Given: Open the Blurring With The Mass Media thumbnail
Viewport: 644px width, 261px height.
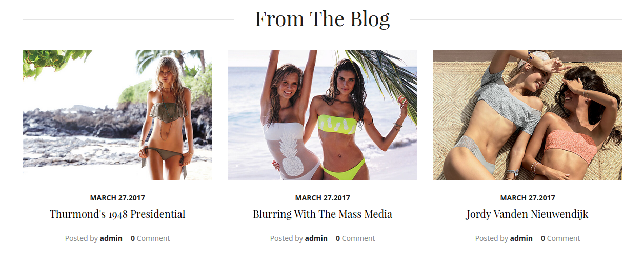Looking at the screenshot, I should pyautogui.click(x=323, y=115).
